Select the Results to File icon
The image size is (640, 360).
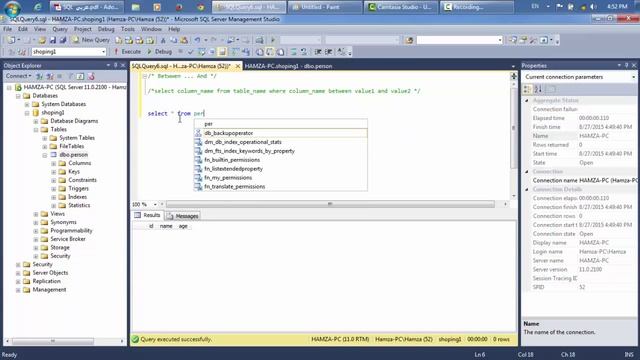click(280, 52)
